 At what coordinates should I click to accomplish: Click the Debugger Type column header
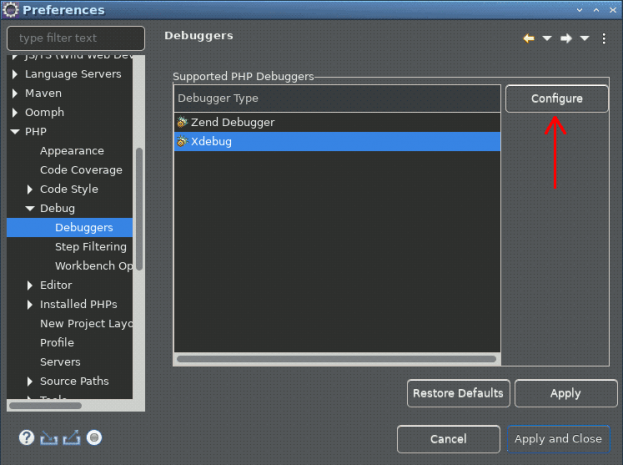pyautogui.click(x=337, y=98)
